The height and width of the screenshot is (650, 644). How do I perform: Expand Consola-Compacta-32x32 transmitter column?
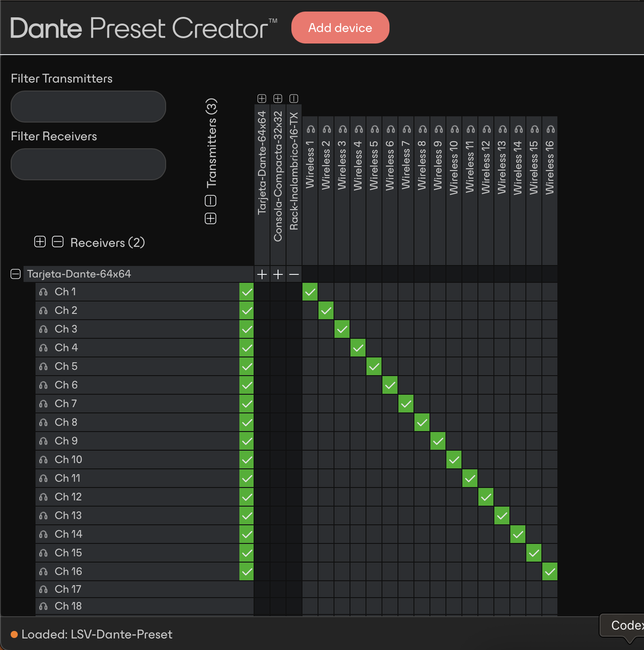278,99
